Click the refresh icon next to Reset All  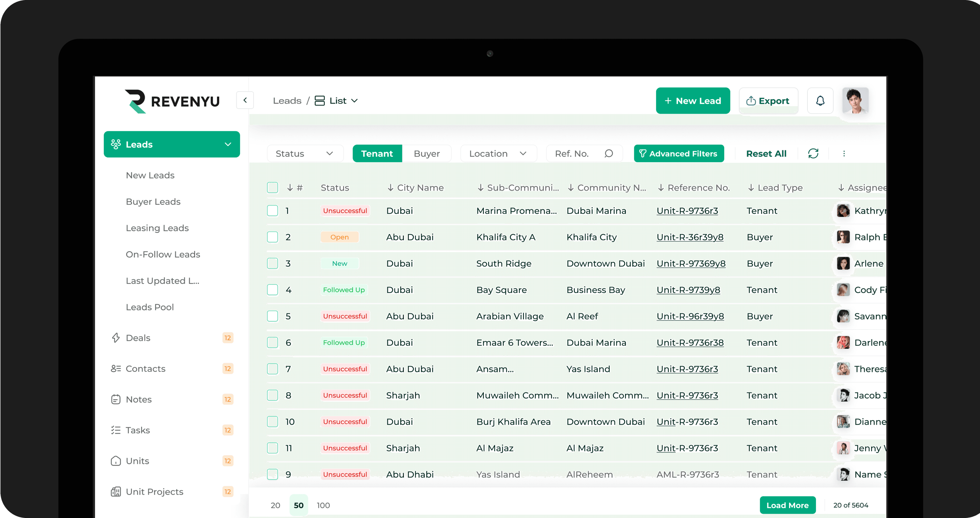click(x=813, y=154)
